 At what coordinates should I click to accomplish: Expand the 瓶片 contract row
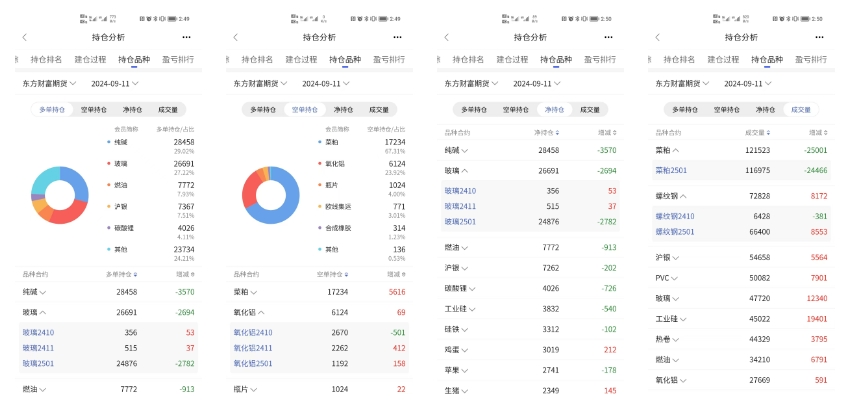(319, 389)
